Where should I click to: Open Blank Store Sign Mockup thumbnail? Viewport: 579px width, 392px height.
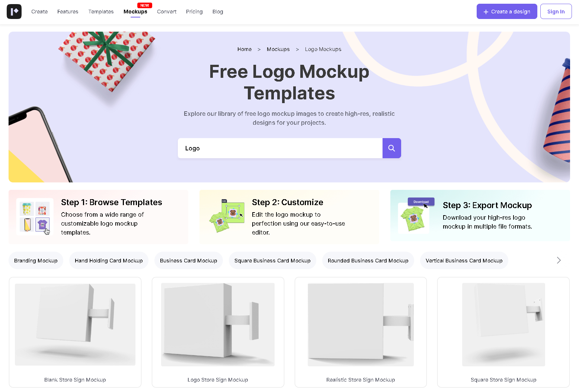point(75,325)
